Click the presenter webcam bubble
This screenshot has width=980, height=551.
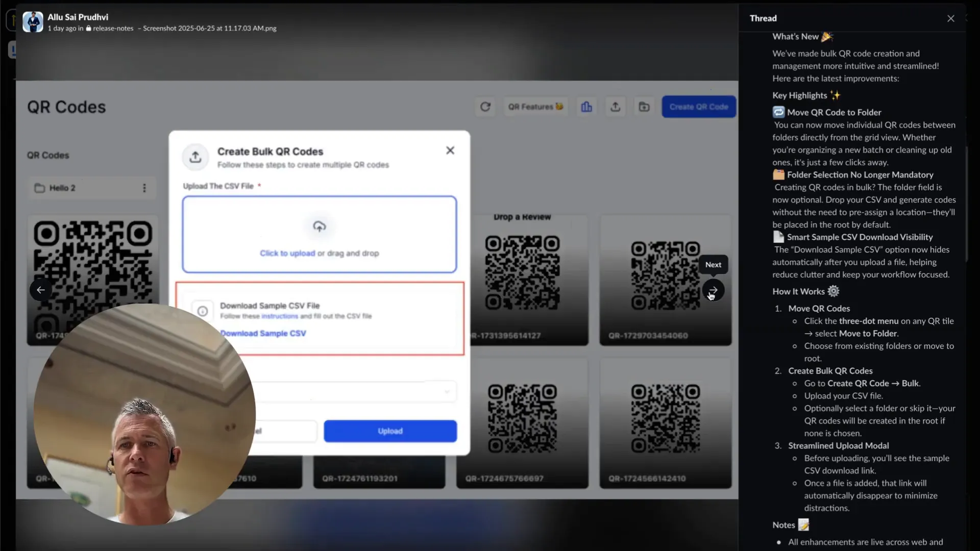(144, 415)
